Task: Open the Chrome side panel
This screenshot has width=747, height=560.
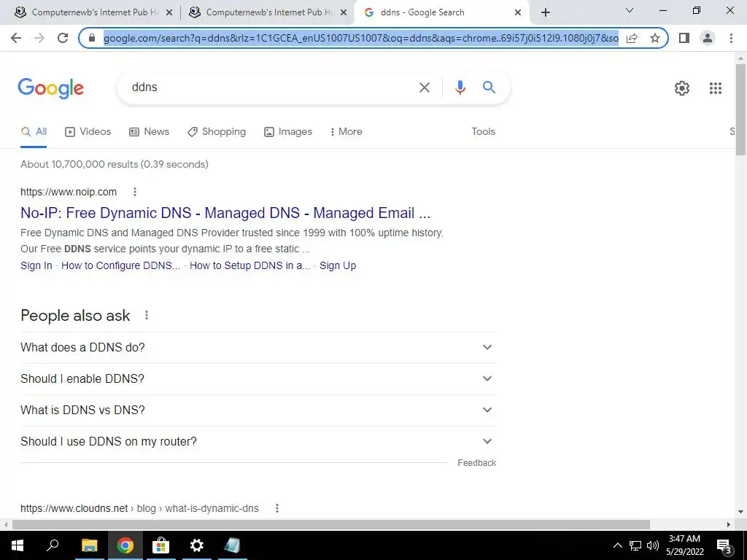Action: (684, 38)
